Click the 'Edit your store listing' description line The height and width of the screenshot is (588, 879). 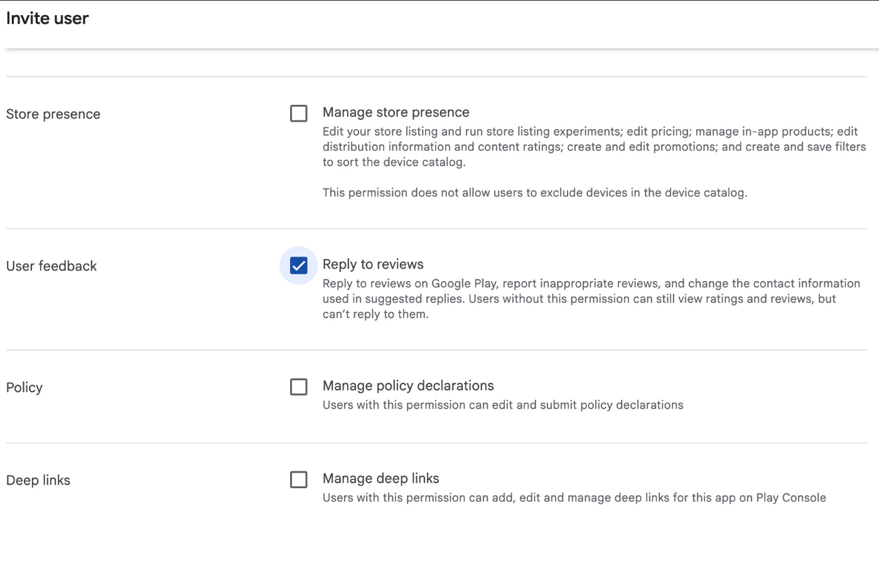[x=590, y=132]
